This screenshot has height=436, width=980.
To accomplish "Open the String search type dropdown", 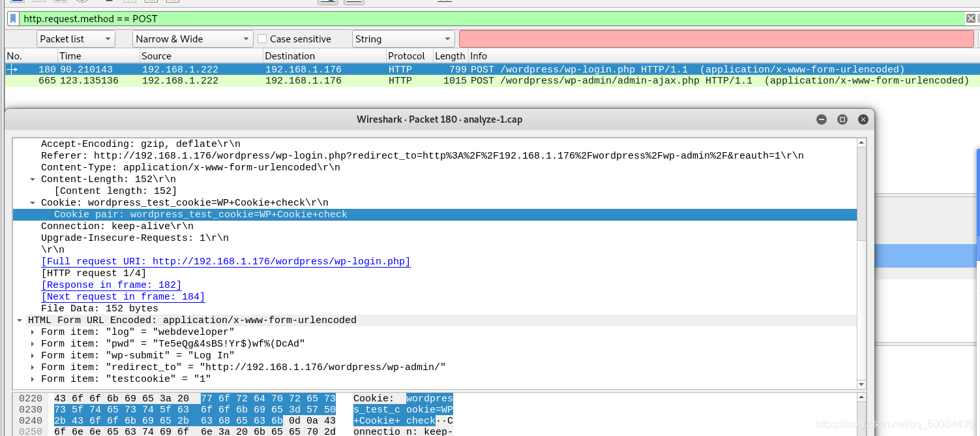I will (x=403, y=39).
